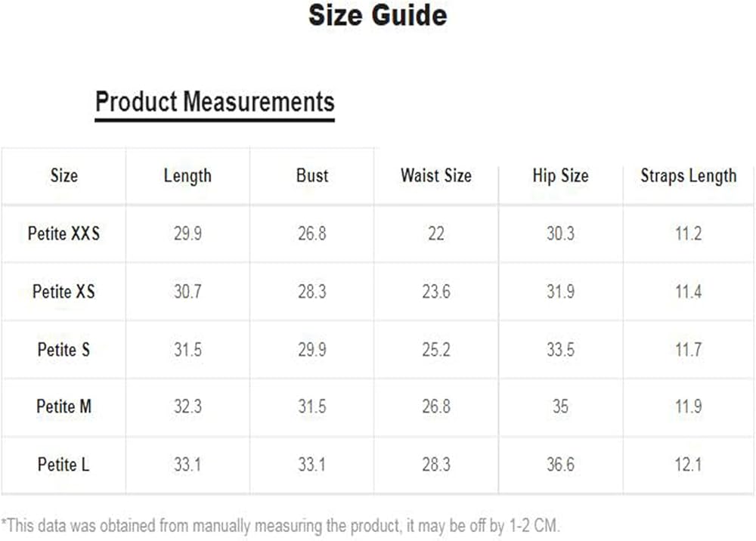Select the Petite L row label

[64, 464]
